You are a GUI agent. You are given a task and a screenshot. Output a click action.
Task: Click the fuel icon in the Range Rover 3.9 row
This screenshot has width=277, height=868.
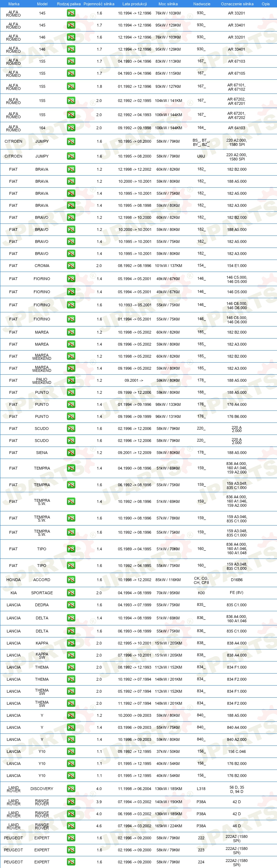[71, 802]
